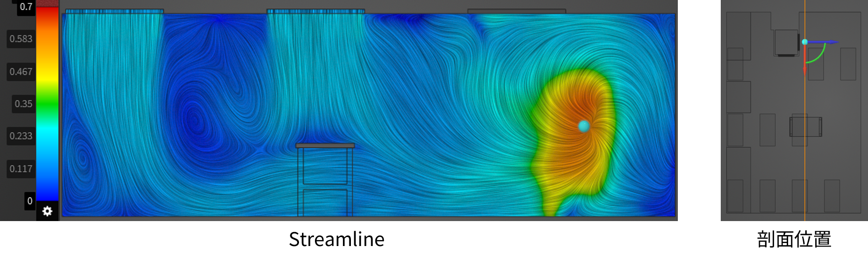
Task: Click the rainbow color scale bar
Action: (x=47, y=100)
